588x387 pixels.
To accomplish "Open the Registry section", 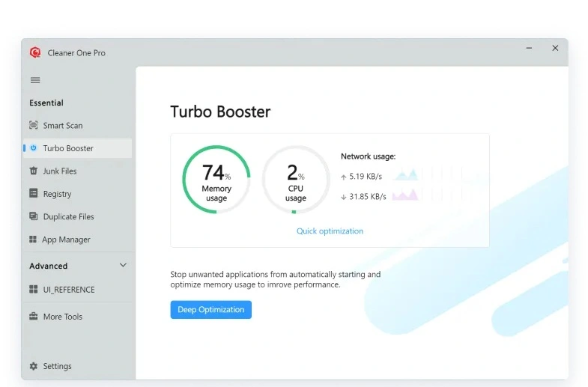I will [x=78, y=194].
